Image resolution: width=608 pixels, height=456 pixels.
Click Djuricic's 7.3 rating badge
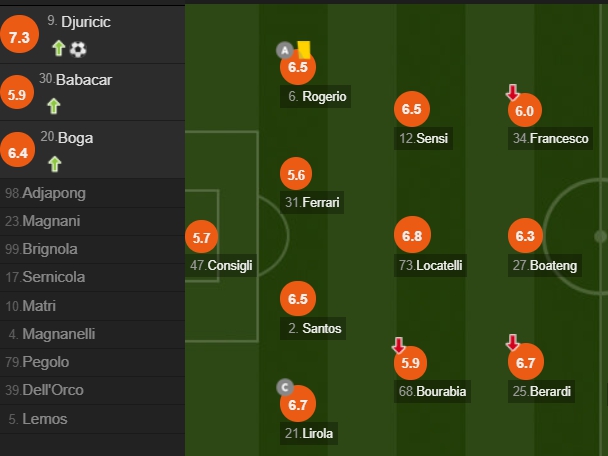(x=19, y=38)
